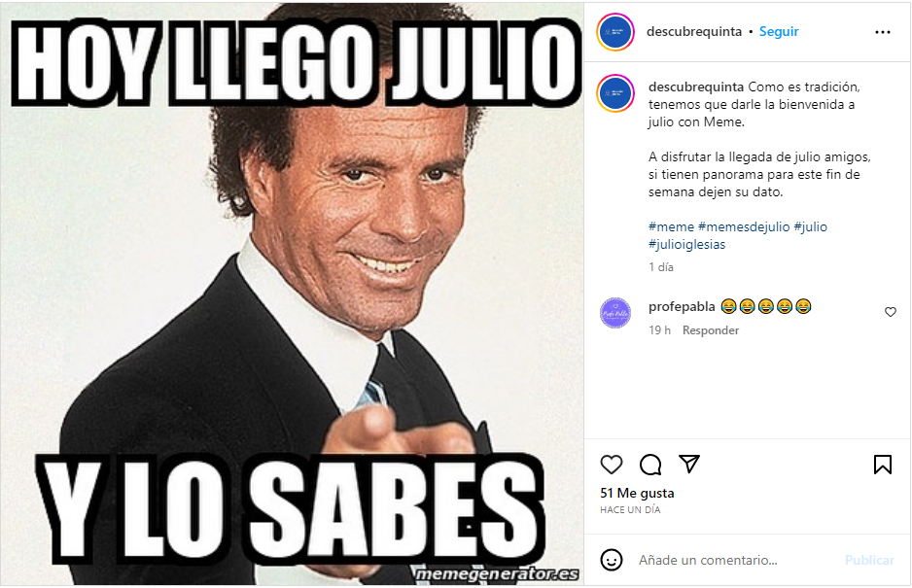This screenshot has width=912, height=588.
Task: Open the #memesdejulio hashtag
Action: 744,226
